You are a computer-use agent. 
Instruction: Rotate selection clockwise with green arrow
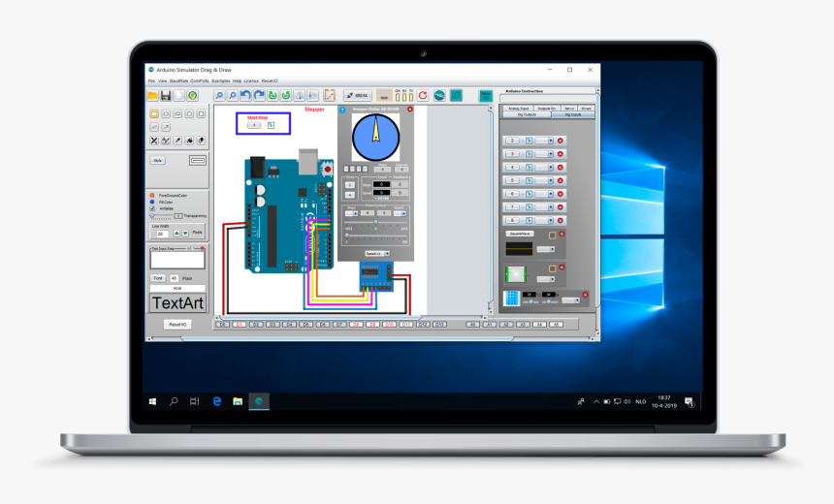(273, 96)
